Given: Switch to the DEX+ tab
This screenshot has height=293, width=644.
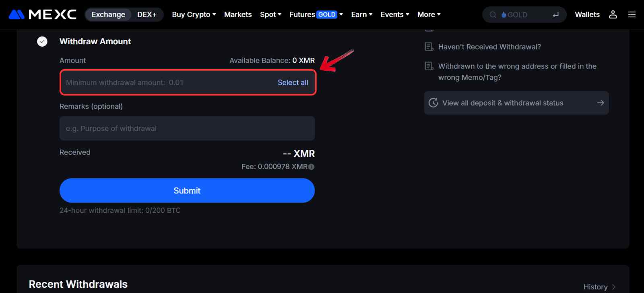Looking at the screenshot, I should 147,14.
